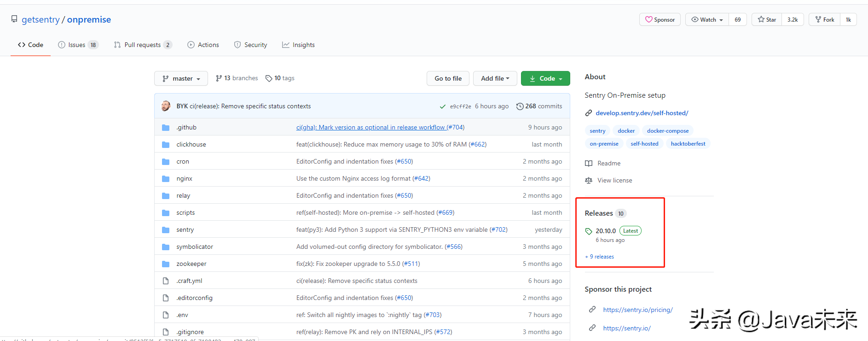This screenshot has height=341, width=868.
Task: Click the scripts folder icon
Action: point(166,213)
